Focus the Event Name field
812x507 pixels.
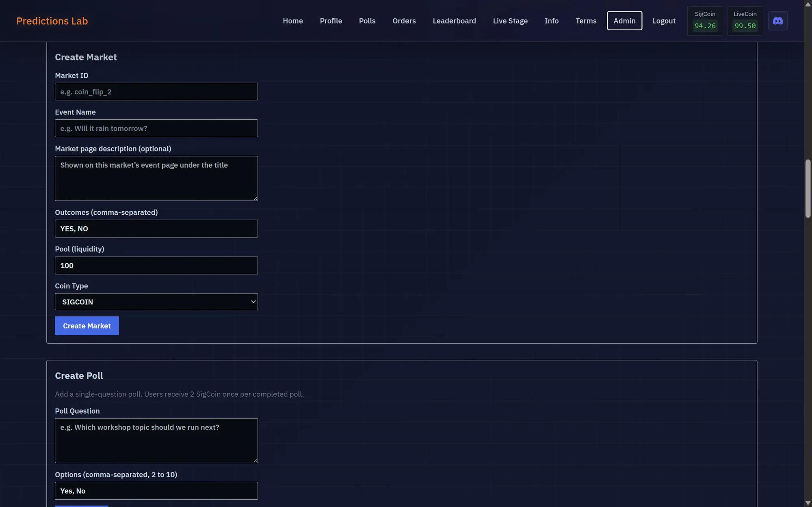[156, 128]
